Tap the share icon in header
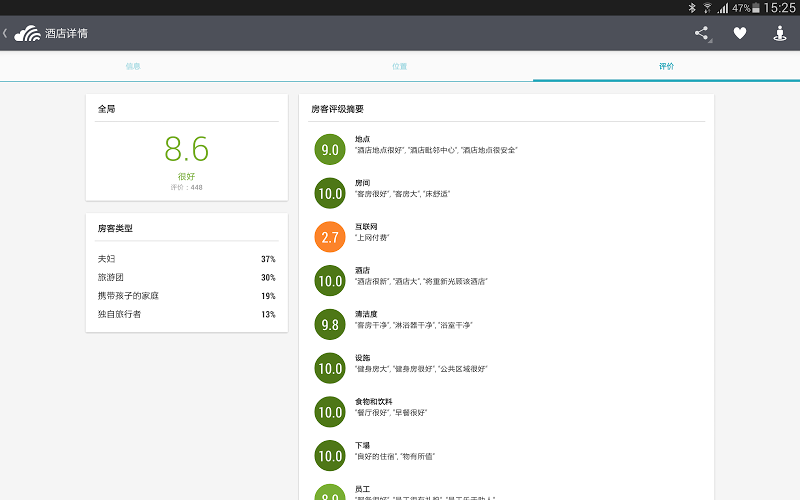Screen dimensions: 800x500 point(702,33)
